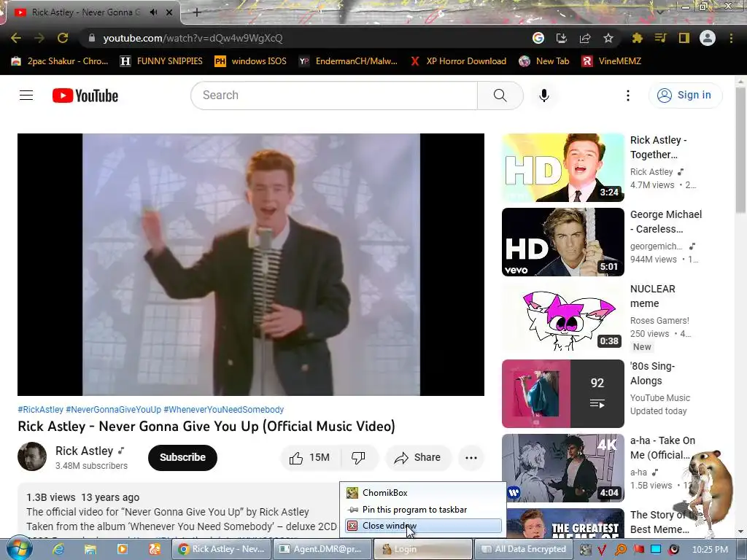The image size is (747, 560).
Task: Open the windows ISOS bookmark
Action: [x=251, y=61]
